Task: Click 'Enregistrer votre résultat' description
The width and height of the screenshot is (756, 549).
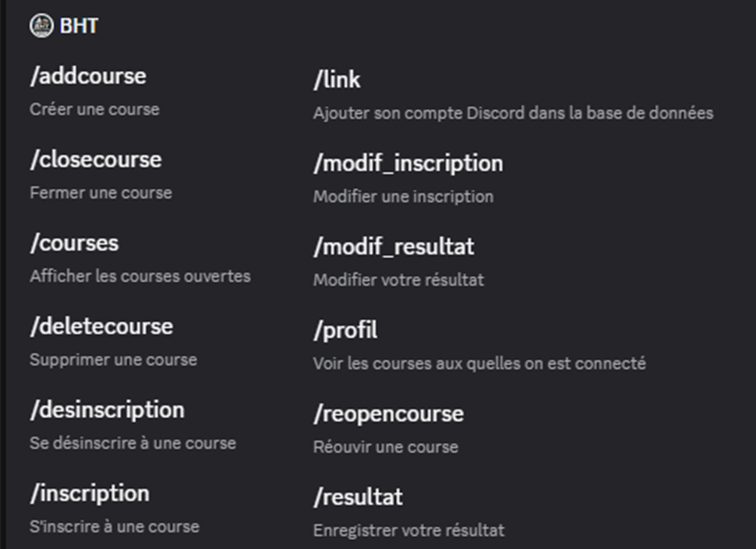Action: [409, 530]
